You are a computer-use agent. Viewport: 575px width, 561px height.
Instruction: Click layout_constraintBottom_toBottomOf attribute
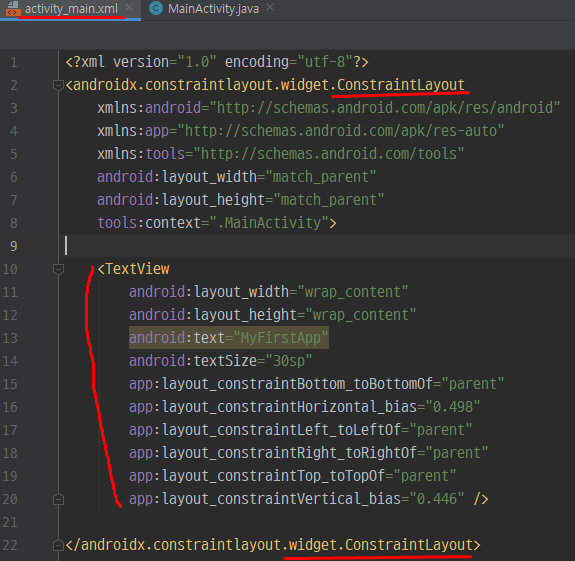click(x=316, y=384)
